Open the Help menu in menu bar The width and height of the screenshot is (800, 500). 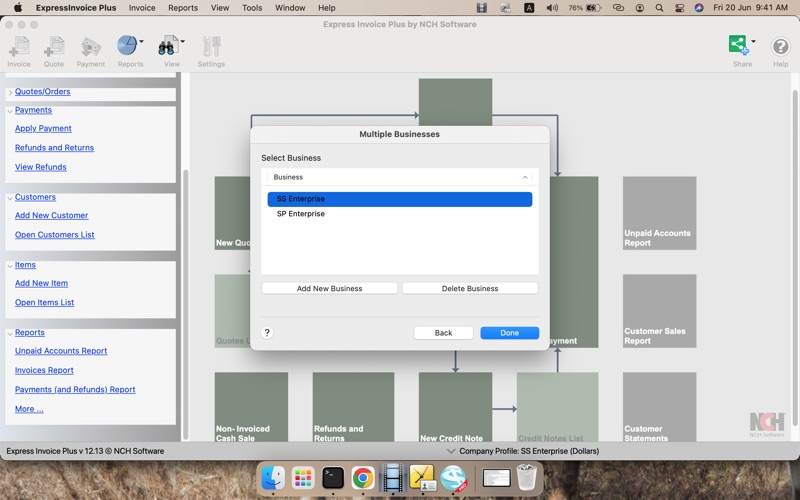327,8
